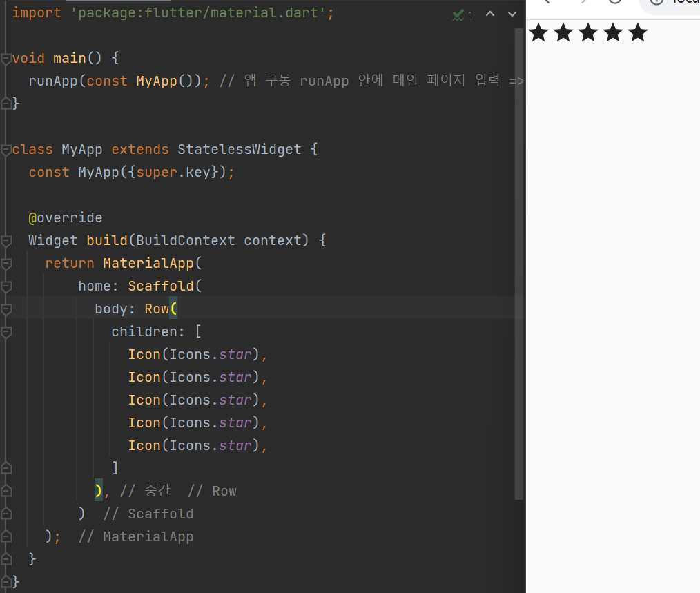Click key in {super.key}

197,173
